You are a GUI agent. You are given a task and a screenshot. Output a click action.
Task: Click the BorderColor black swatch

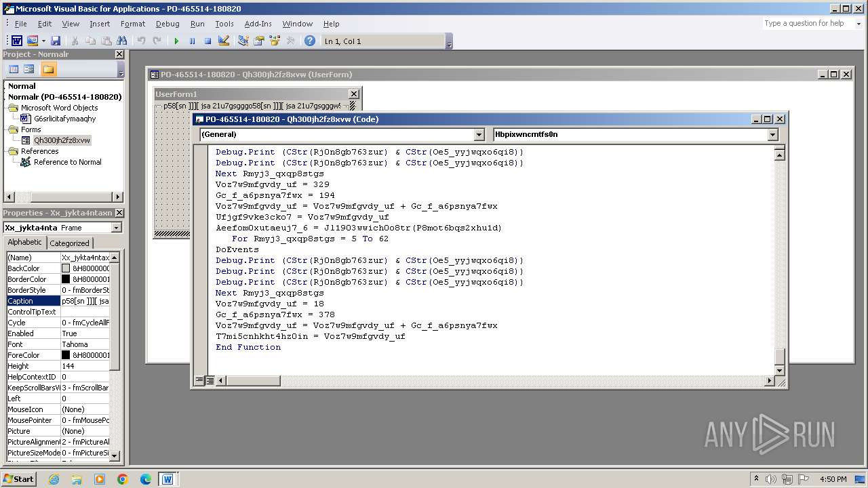[66, 279]
